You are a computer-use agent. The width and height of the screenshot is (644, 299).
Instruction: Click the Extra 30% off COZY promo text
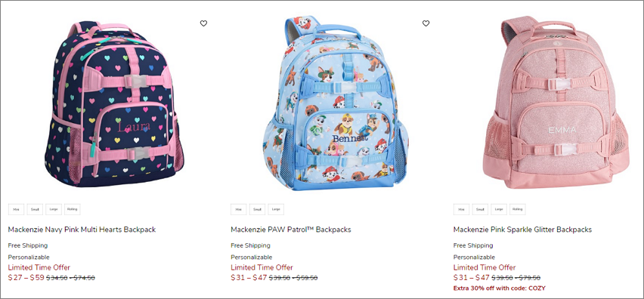[500, 288]
